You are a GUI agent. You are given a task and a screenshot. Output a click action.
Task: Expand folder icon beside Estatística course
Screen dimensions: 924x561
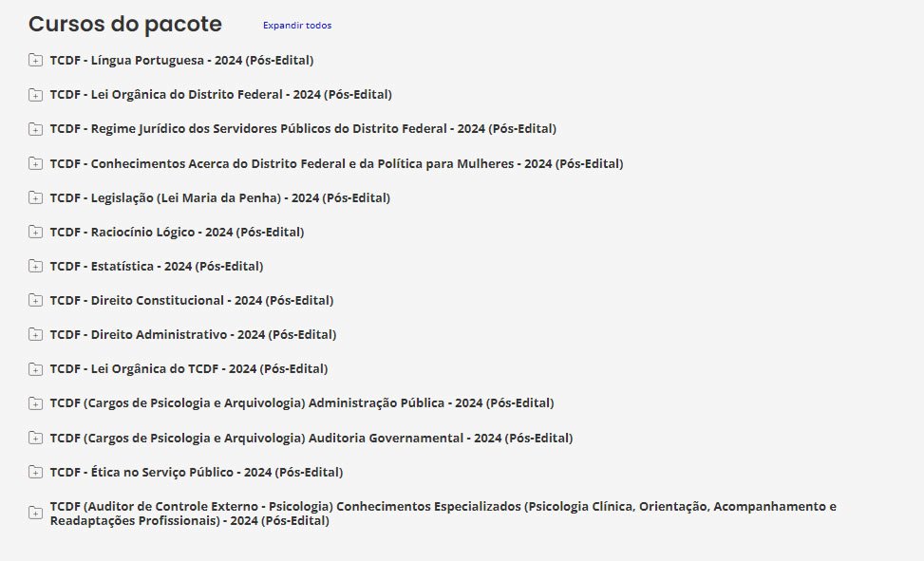pyautogui.click(x=35, y=267)
